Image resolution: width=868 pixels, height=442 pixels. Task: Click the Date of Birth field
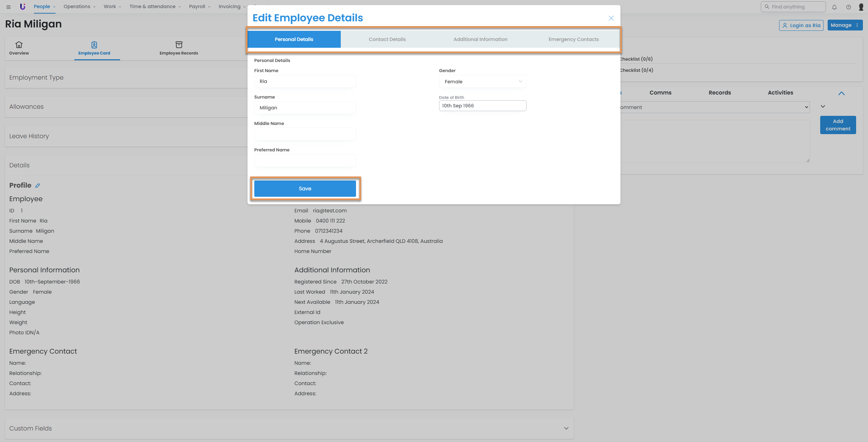tap(482, 106)
